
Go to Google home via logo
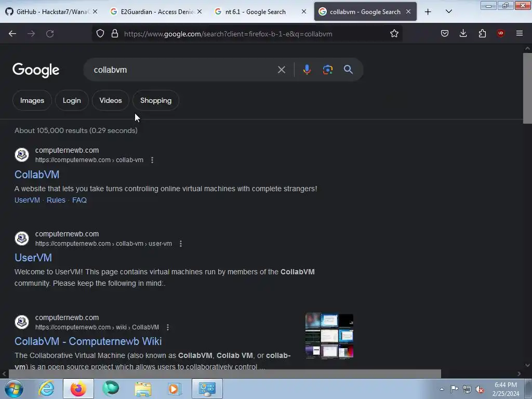coord(36,70)
